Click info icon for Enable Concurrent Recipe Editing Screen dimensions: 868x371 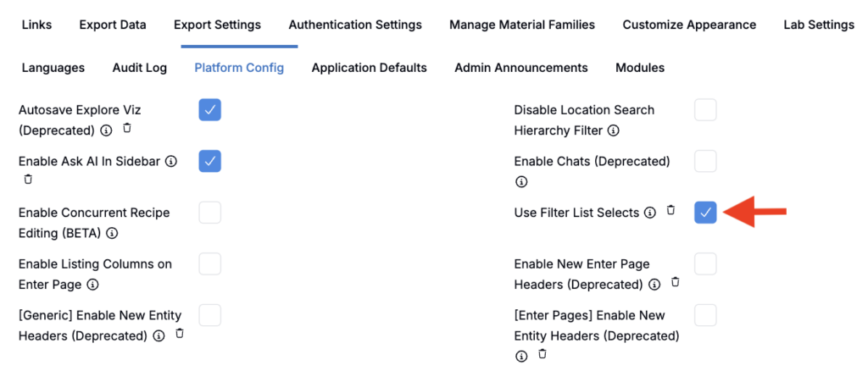pyautogui.click(x=112, y=234)
